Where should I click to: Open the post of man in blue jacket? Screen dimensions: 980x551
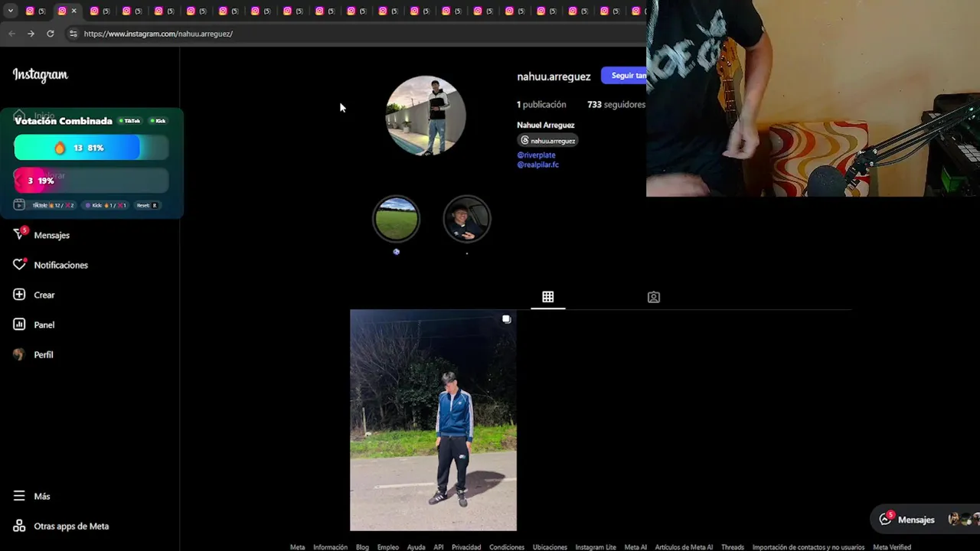pyautogui.click(x=433, y=420)
